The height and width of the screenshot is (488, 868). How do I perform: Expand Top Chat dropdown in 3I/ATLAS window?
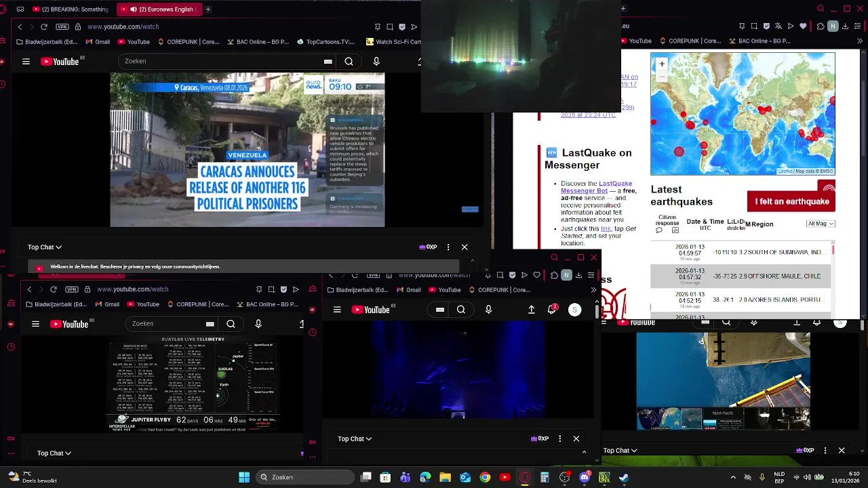pyautogui.click(x=54, y=453)
